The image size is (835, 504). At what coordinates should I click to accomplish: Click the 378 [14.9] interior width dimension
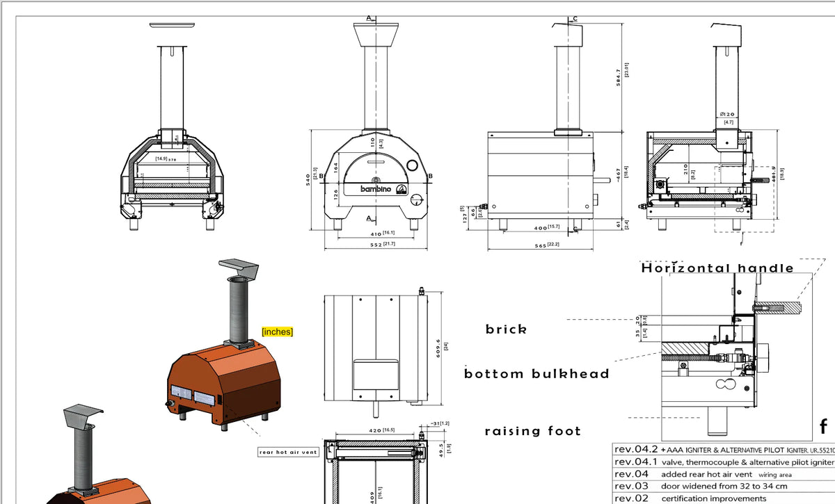pyautogui.click(x=166, y=159)
